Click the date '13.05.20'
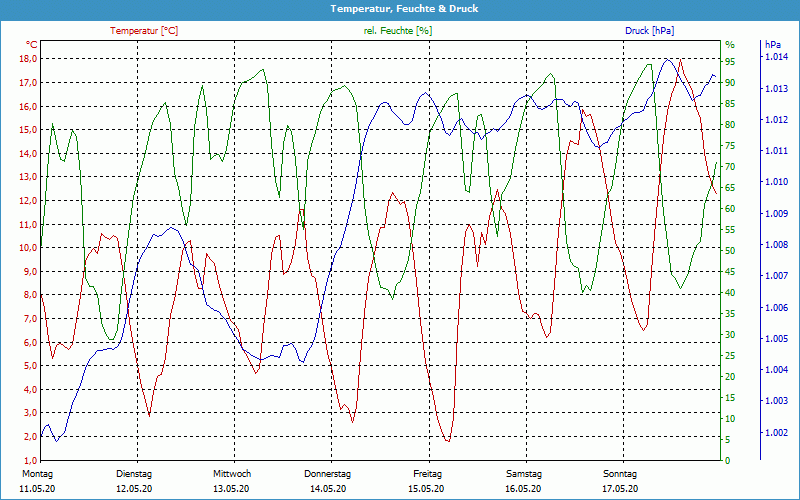This screenshot has height=500, width=800. [x=231, y=489]
